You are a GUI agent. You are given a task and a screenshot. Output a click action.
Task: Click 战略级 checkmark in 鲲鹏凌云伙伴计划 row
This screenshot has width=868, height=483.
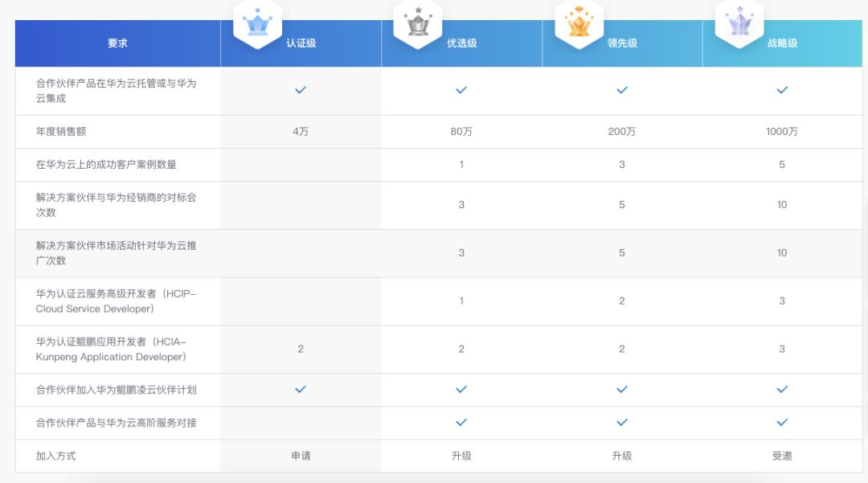(782, 390)
